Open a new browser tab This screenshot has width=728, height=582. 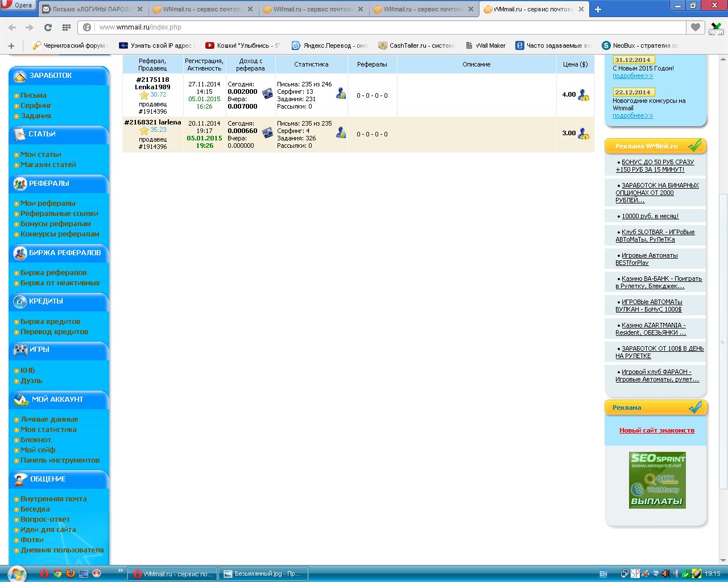coord(598,9)
